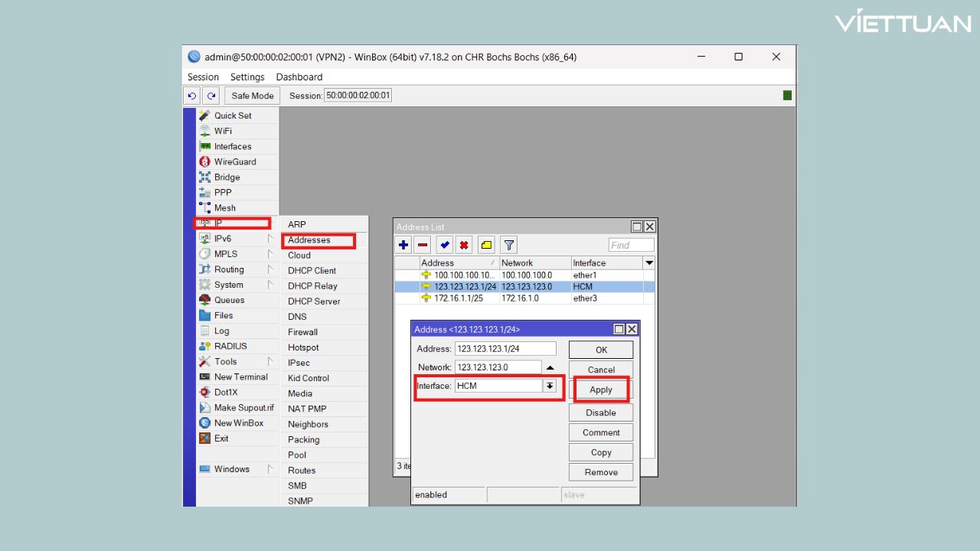Click the blue checkmark Enable icon

tap(444, 245)
